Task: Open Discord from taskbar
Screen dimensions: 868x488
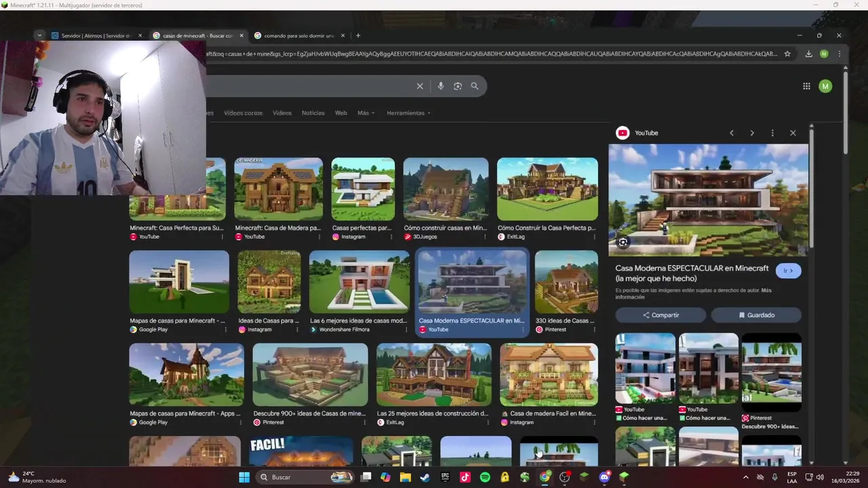Action: click(604, 477)
